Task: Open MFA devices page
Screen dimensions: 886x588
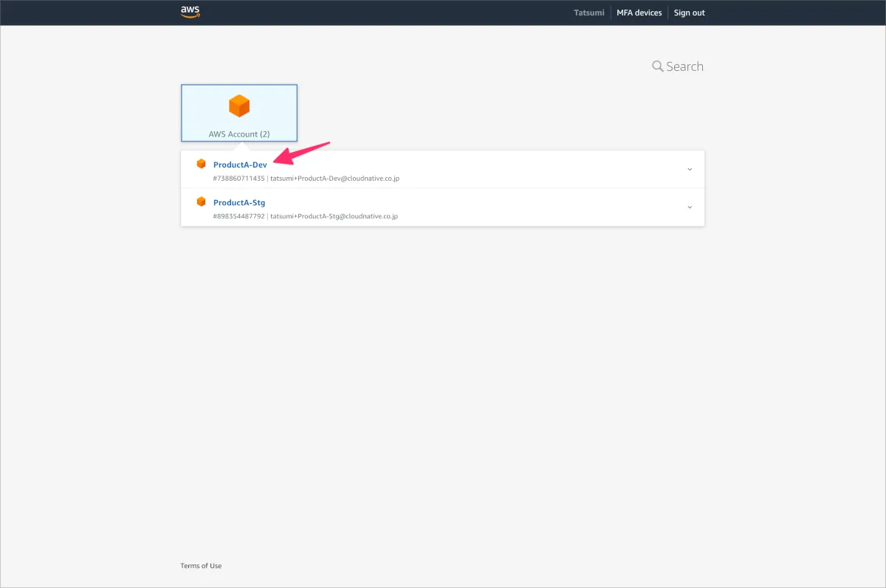Action: [639, 13]
